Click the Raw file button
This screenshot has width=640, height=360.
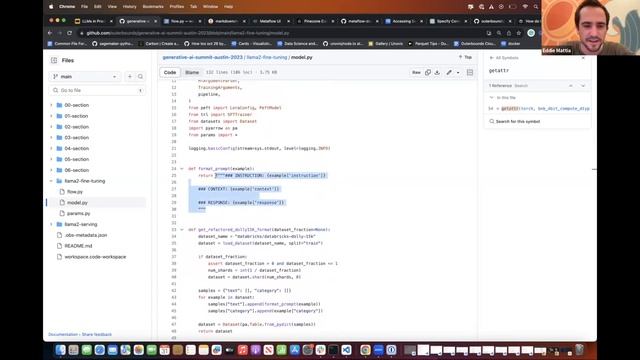pos(416,72)
